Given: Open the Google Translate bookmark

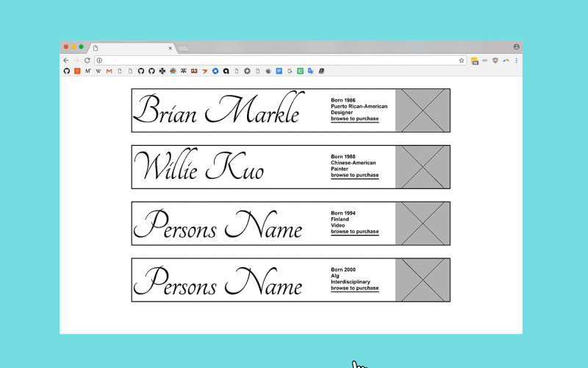Looking at the screenshot, I should coord(311,71).
